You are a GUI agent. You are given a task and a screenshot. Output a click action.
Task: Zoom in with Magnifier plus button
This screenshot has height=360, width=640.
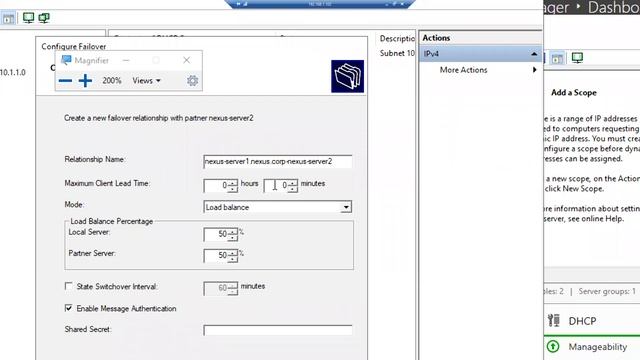click(85, 81)
